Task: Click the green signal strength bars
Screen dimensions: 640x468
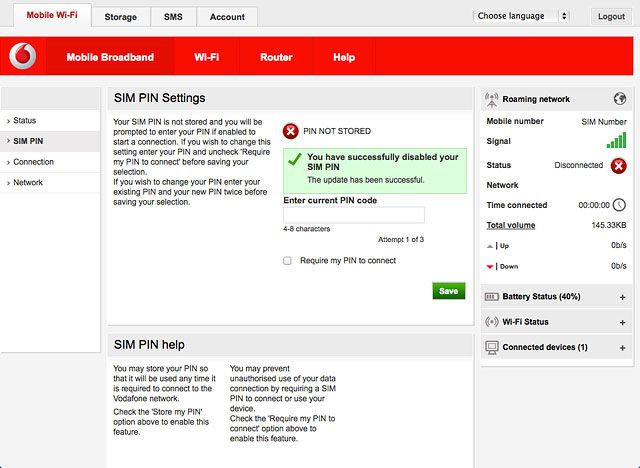Action: (x=616, y=140)
